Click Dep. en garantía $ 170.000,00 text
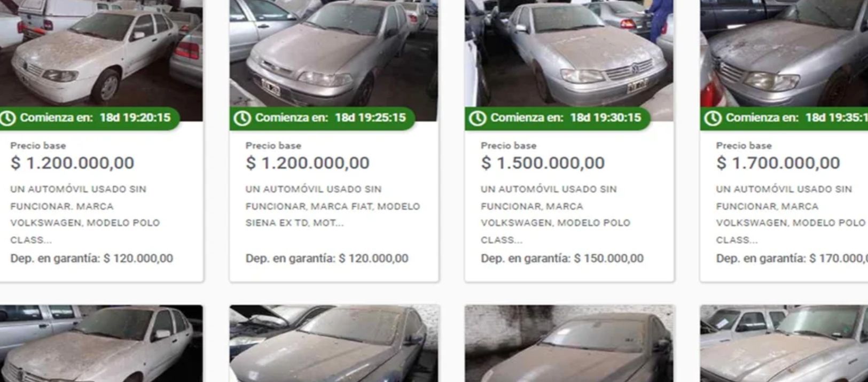The width and height of the screenshot is (868, 382). 792,259
